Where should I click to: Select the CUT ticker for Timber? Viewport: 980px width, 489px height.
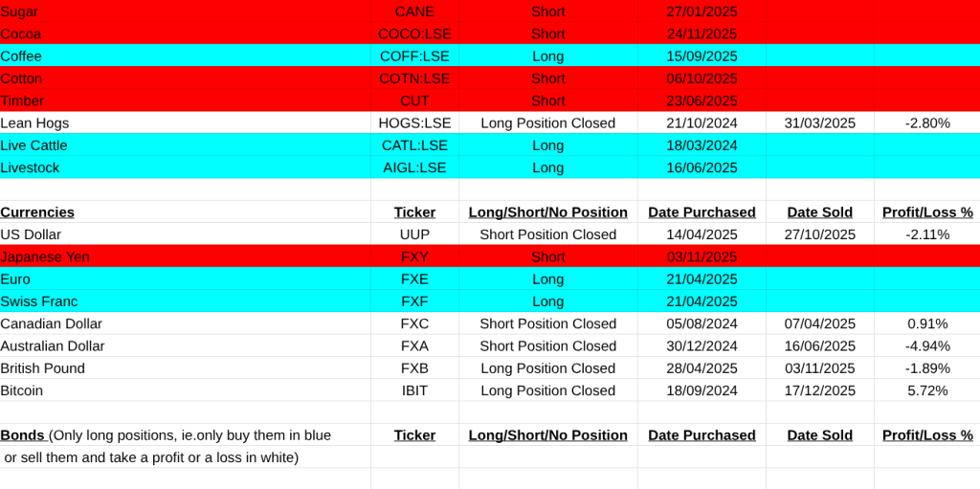click(x=414, y=100)
